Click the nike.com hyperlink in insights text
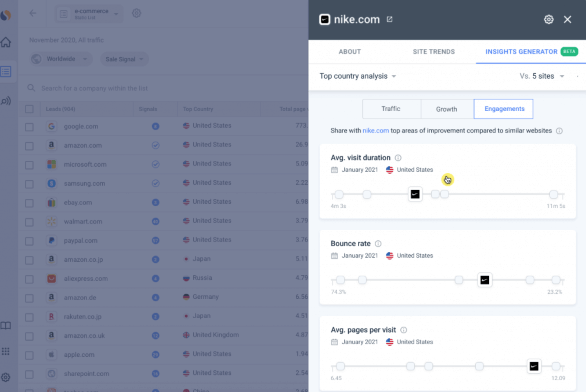The width and height of the screenshot is (586, 392). (x=375, y=130)
